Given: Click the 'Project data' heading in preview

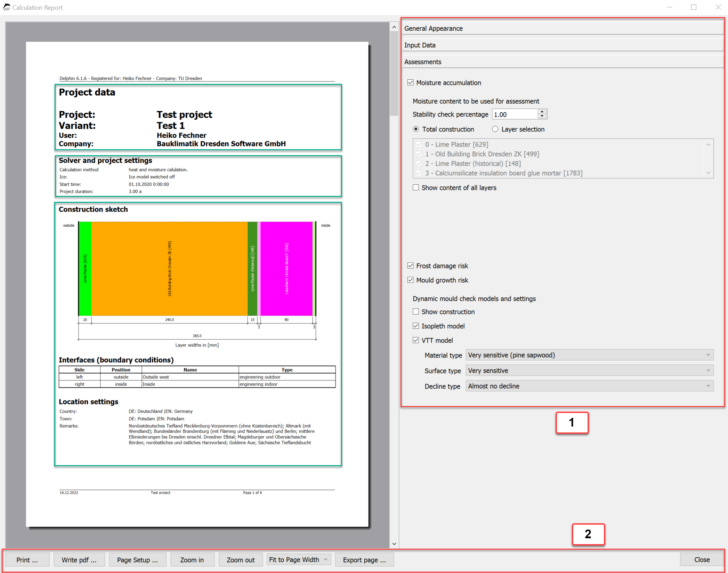Looking at the screenshot, I should 87,92.
